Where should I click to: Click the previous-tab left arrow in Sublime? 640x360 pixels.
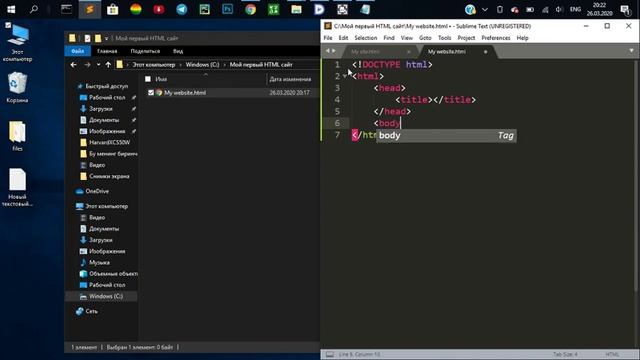pyautogui.click(x=327, y=51)
